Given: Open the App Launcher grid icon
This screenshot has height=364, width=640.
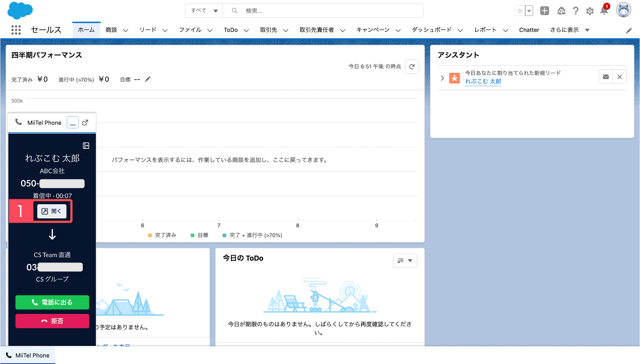Looking at the screenshot, I should (x=16, y=30).
